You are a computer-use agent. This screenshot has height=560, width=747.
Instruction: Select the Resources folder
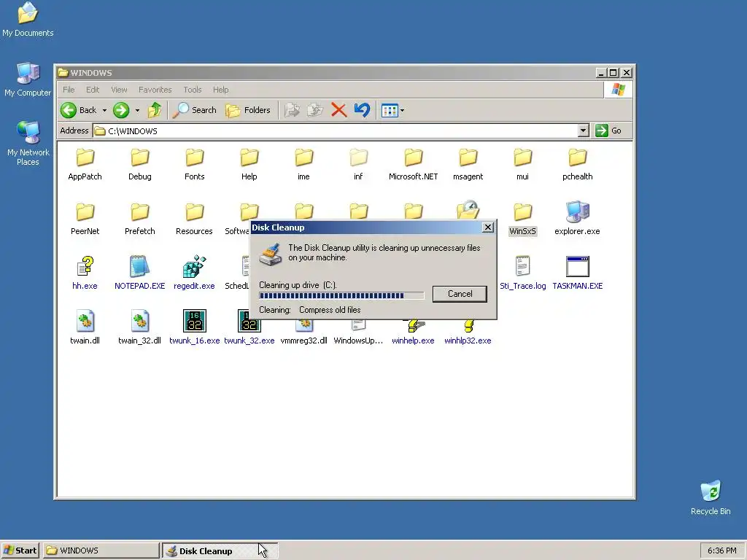coord(194,219)
